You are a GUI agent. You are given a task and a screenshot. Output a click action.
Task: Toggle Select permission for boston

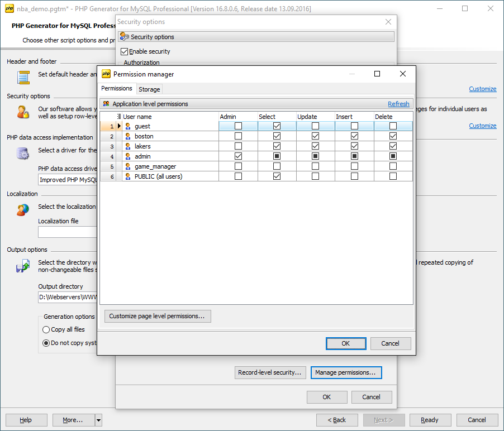click(277, 136)
